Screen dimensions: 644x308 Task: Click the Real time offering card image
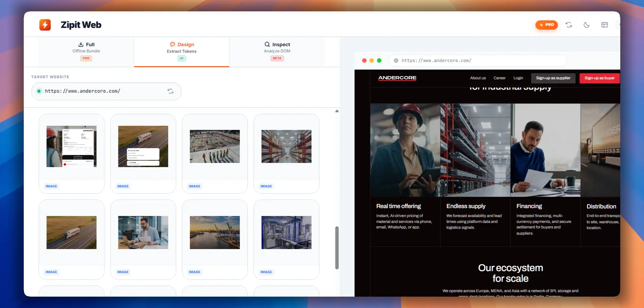pos(405,150)
